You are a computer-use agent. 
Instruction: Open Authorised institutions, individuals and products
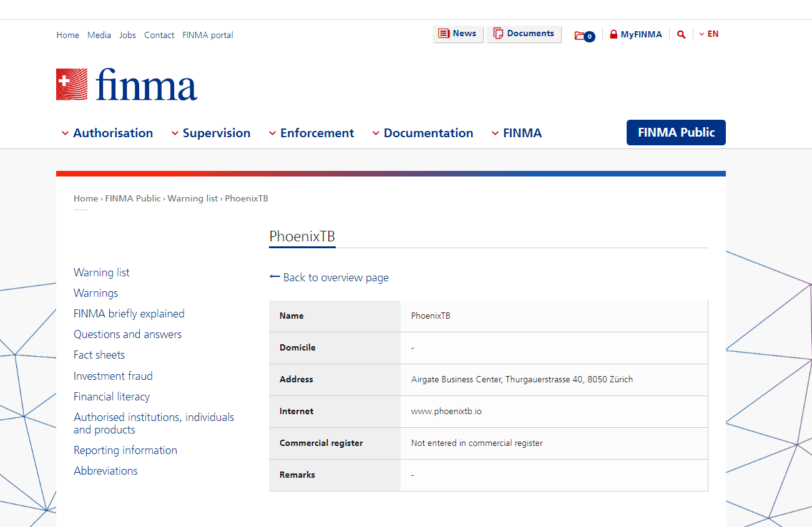point(154,423)
